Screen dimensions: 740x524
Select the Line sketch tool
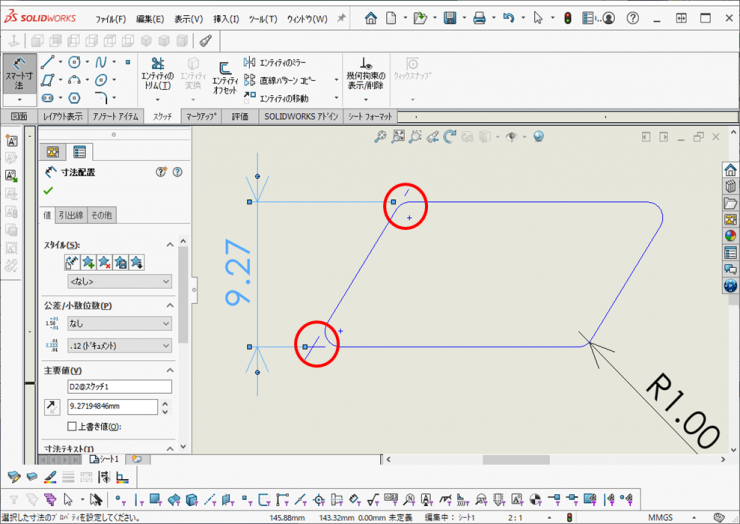47,62
